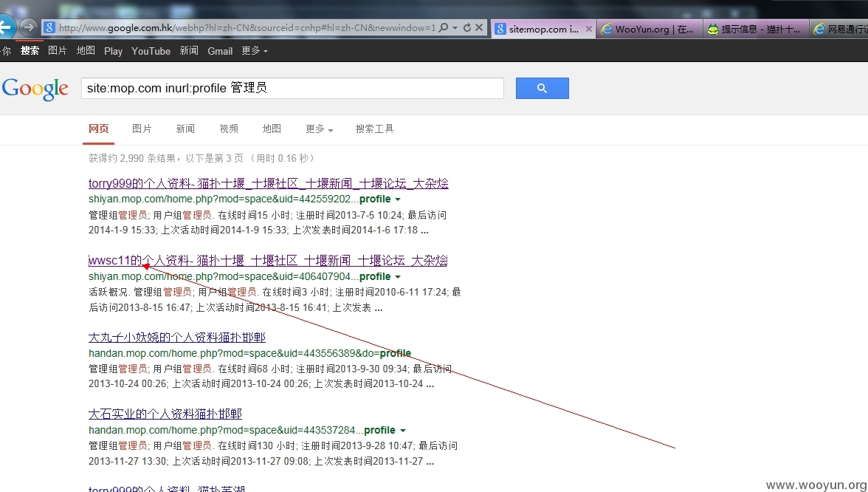This screenshot has width=868, height=492.
Task: Click the browser Back arrow button
Action: pyautogui.click(x=5, y=27)
